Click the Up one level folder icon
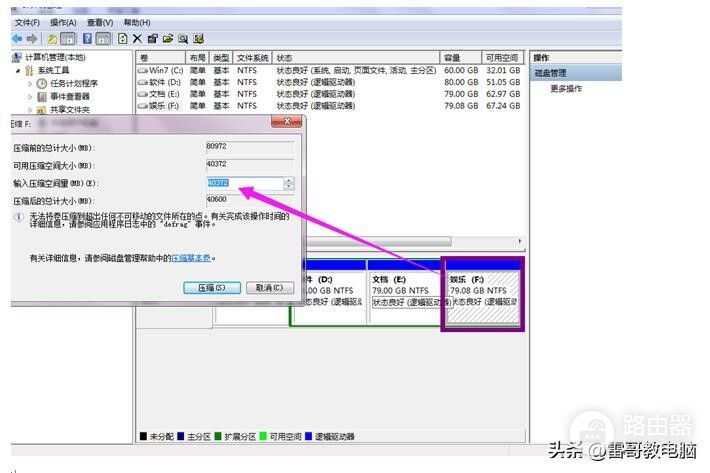710x473 pixels. click(53, 38)
